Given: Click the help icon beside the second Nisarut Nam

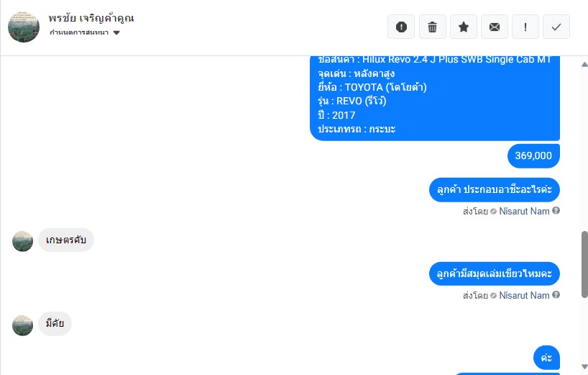Looking at the screenshot, I should point(556,294).
